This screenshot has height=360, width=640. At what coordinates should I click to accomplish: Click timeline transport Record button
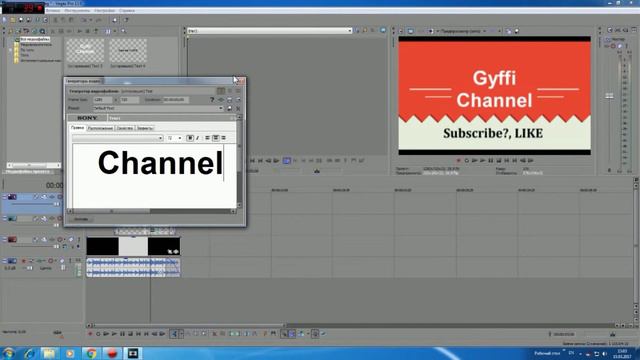pyautogui.click(x=90, y=334)
